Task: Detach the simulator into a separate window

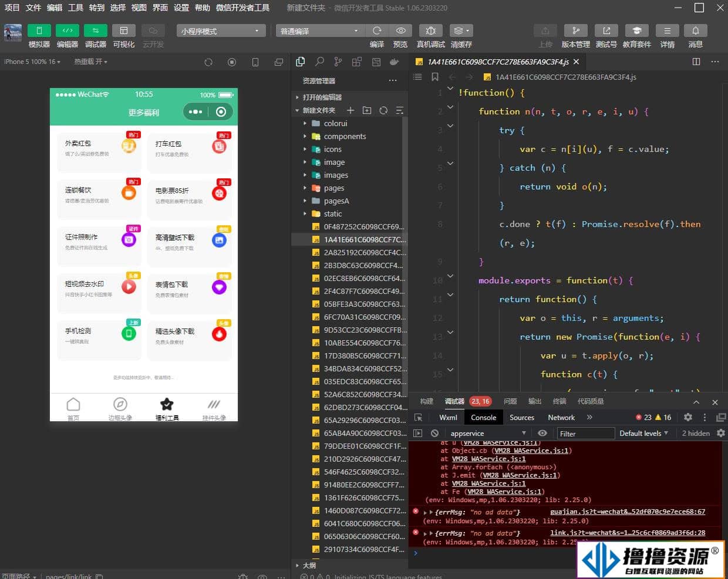Action: [279, 62]
